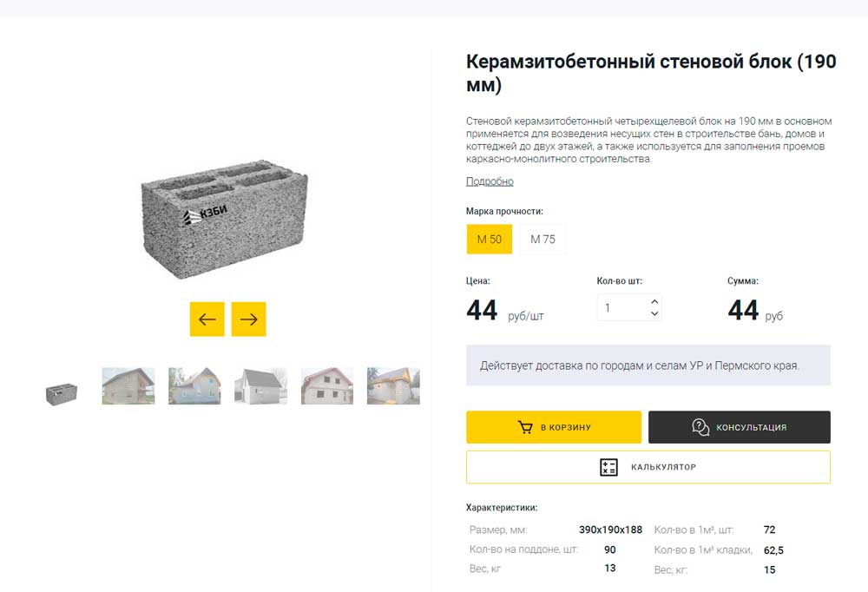Decrease quantity with the down arrow
This screenshot has width=868, height=592.
coord(654,313)
